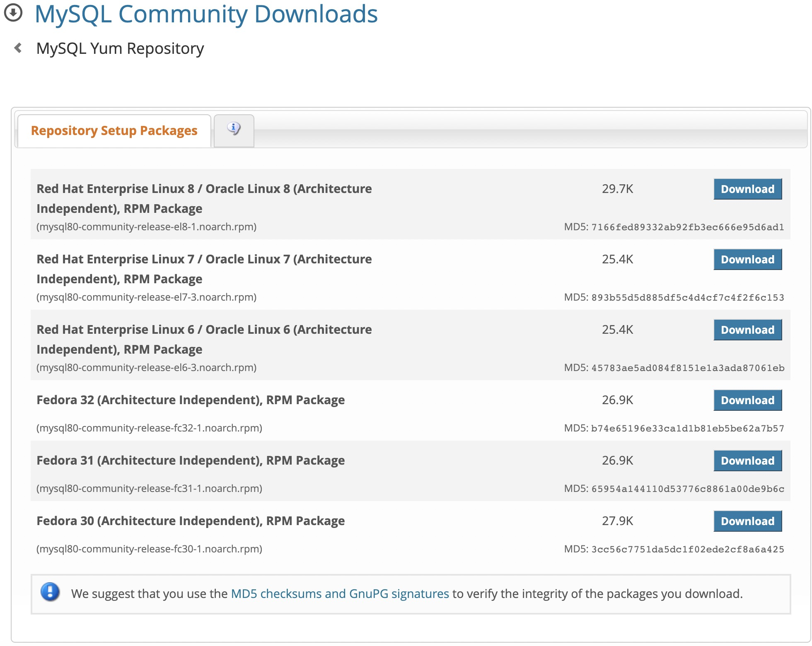Image resolution: width=812 pixels, height=646 pixels.
Task: Click MD5 hash starting 65954a144110
Action: click(x=688, y=489)
